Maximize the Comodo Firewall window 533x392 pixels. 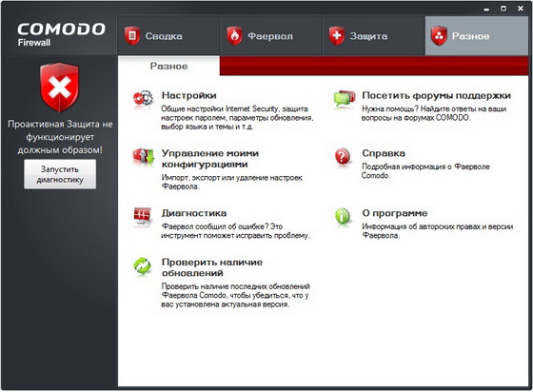click(x=503, y=9)
